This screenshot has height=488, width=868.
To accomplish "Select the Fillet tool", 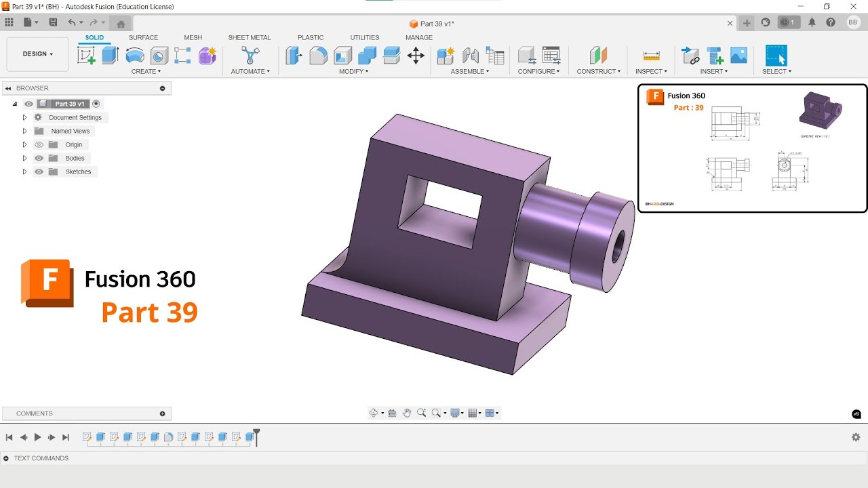I will 318,56.
